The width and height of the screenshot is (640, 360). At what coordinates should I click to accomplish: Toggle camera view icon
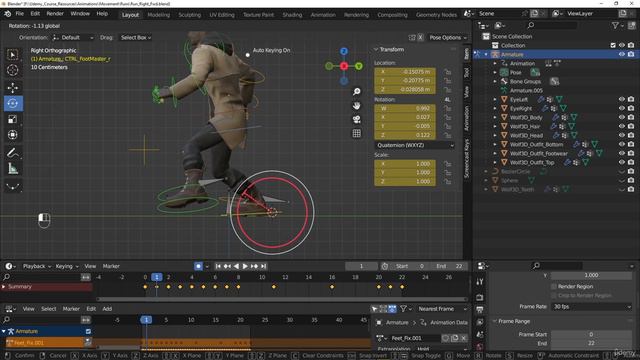click(x=356, y=120)
